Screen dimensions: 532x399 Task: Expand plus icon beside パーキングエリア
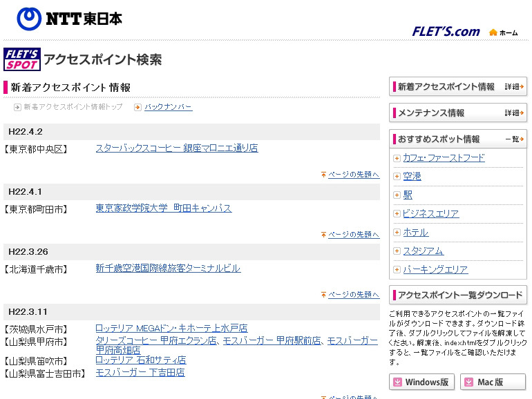[397, 270]
